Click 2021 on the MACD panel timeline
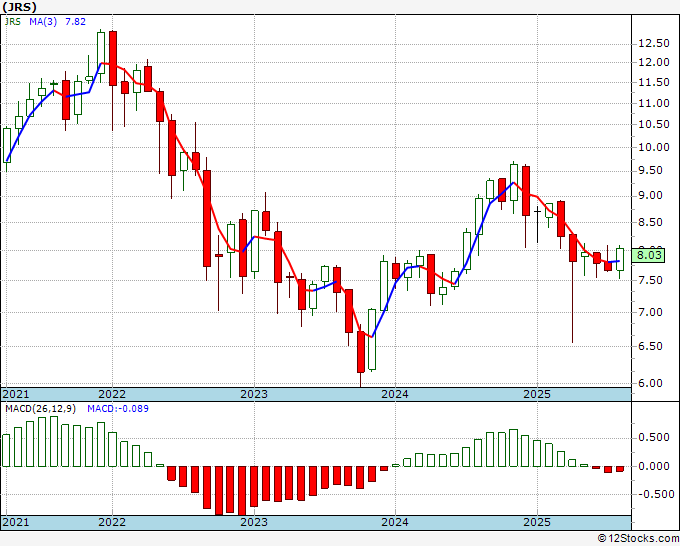680x546 pixels. (16, 522)
